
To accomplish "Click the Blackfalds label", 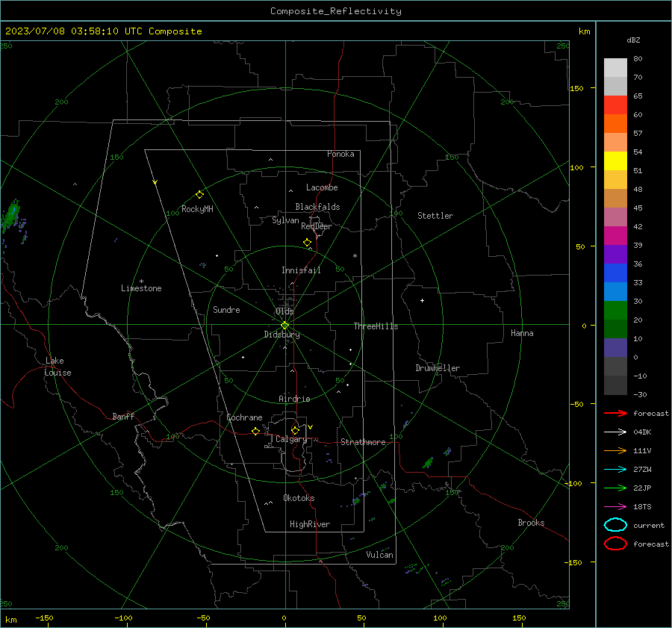I will click(317, 207).
